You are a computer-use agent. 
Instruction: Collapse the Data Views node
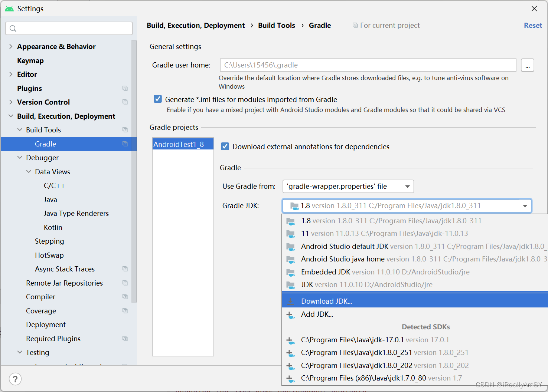(29, 172)
